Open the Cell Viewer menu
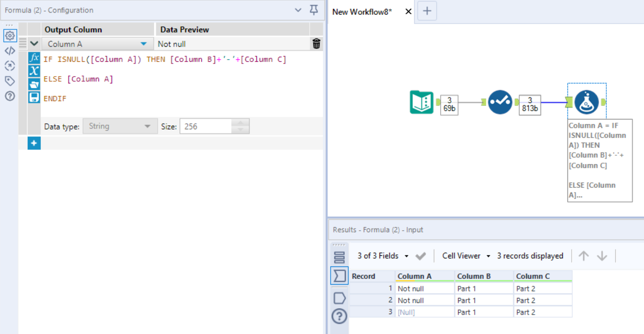This screenshot has width=644, height=334. [x=463, y=256]
